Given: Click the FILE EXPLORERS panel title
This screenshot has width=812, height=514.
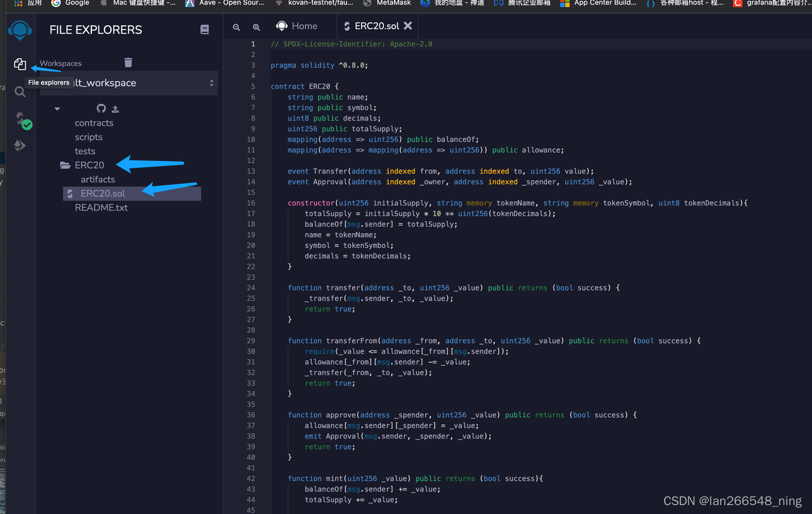Looking at the screenshot, I should click(96, 30).
